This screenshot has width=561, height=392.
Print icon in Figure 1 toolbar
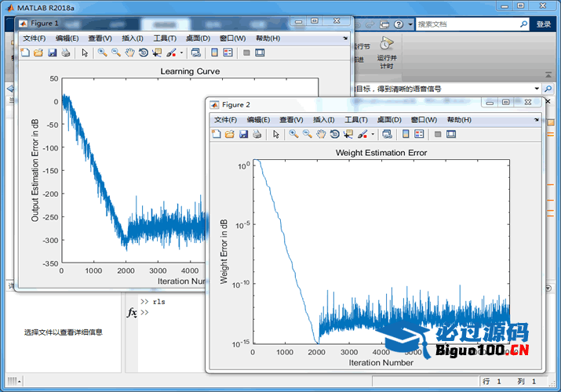click(66, 53)
